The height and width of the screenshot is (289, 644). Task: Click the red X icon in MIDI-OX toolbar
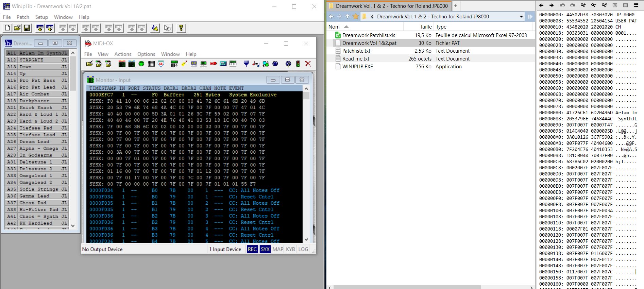tap(308, 64)
